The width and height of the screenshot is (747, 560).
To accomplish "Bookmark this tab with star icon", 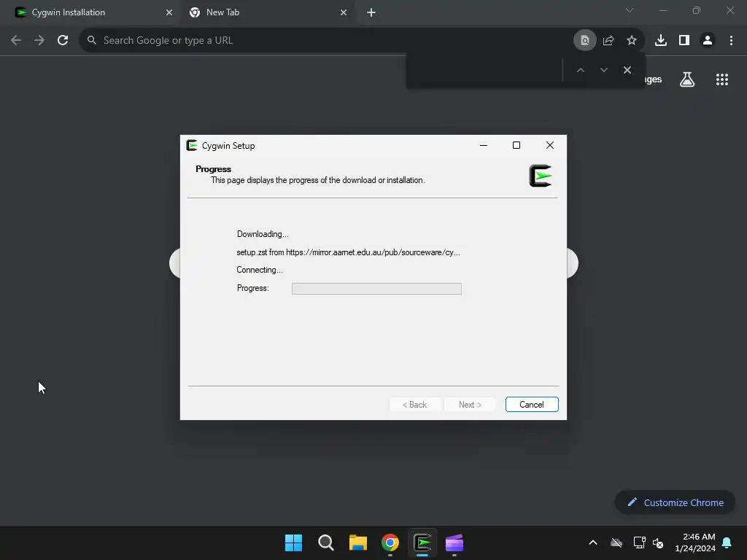I will click(632, 41).
